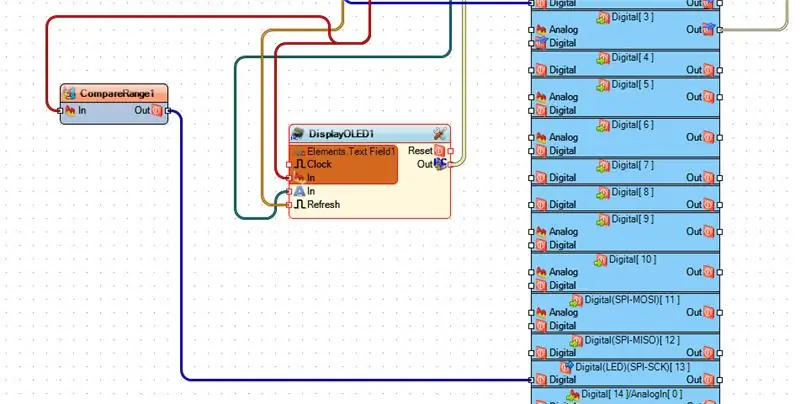Click the Out pin of Digital[ 4 ]

719,70
